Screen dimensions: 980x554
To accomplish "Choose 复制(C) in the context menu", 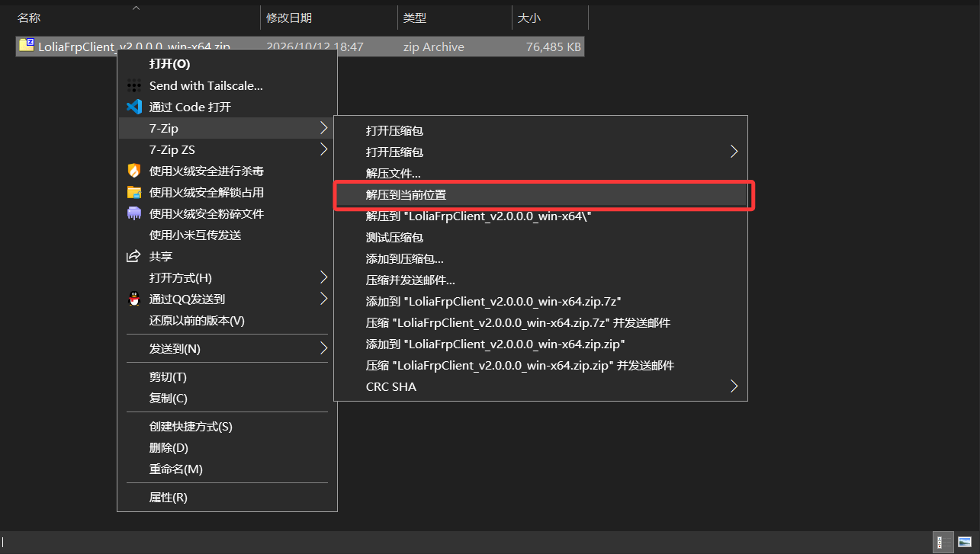I will 227,398.
